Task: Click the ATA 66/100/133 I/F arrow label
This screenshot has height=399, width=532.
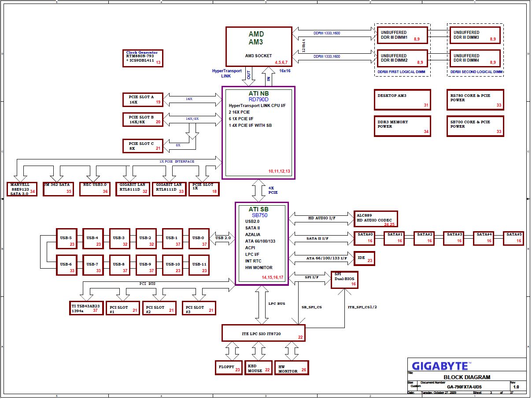Action: click(327, 258)
